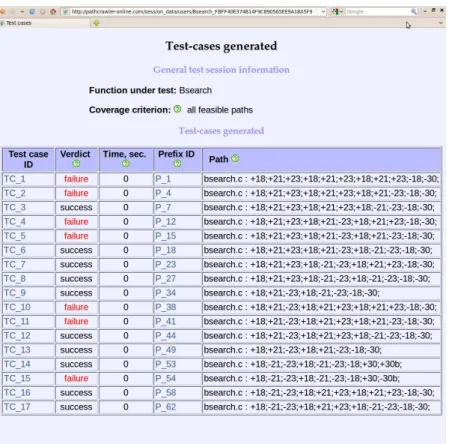Click the Bsearch function name text

195,90
